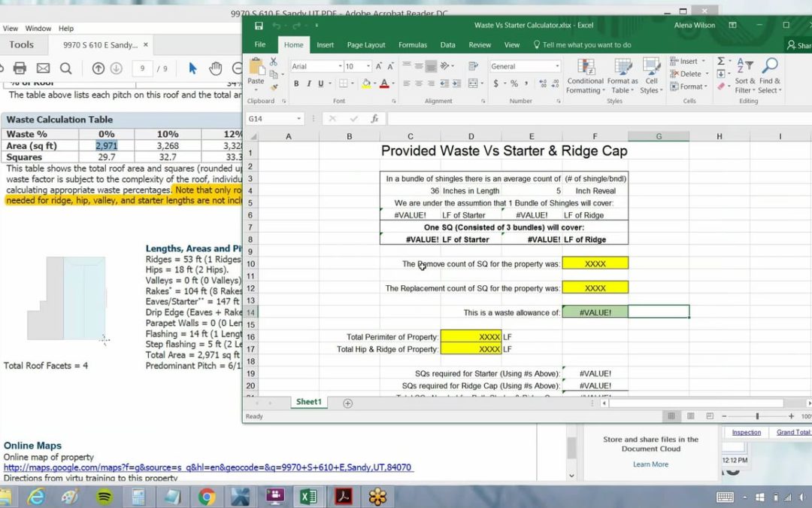Click the Save icon in Excel title bar
812x508 pixels.
tap(259, 26)
